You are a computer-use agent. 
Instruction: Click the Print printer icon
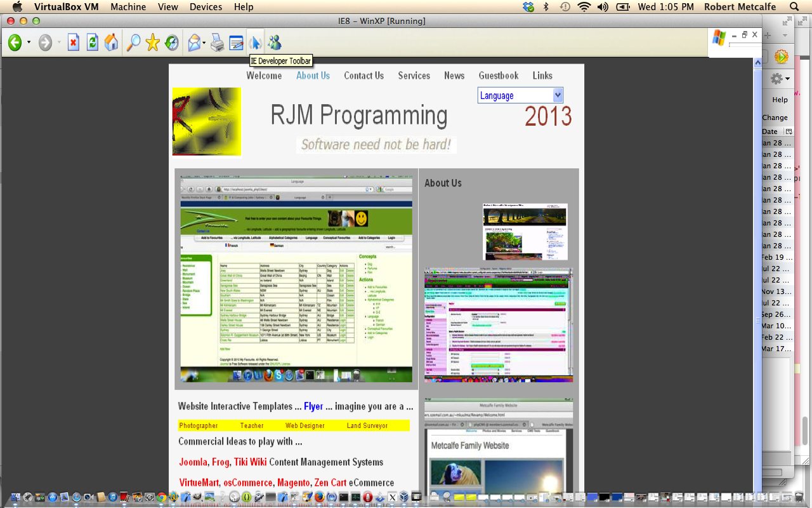tap(218, 43)
